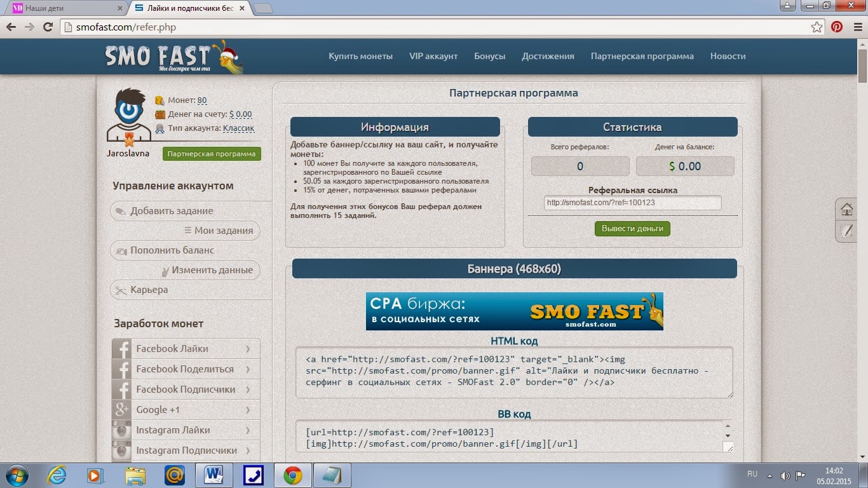Select Партнерская программа in the top navigation

642,56
